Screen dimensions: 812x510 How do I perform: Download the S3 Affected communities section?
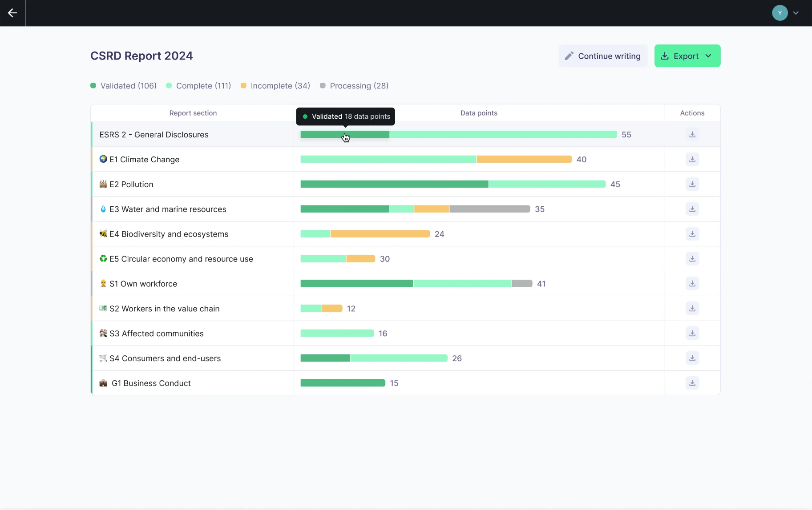[x=692, y=333]
